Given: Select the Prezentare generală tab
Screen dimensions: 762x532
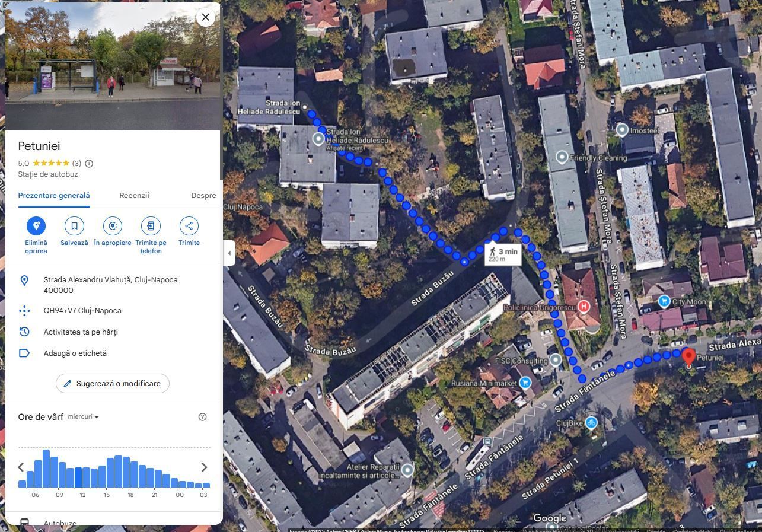Looking at the screenshot, I should 54,196.
